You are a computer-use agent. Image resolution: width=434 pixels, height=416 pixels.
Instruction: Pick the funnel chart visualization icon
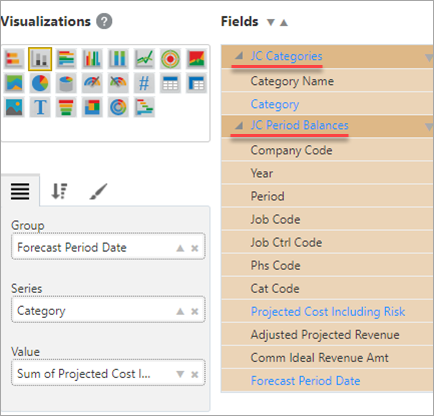pos(66,107)
